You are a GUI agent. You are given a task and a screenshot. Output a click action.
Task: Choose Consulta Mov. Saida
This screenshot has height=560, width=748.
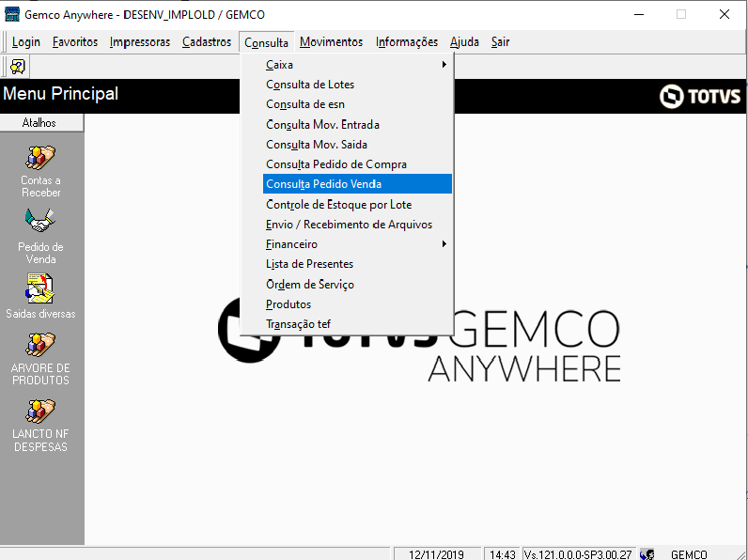click(x=357, y=145)
